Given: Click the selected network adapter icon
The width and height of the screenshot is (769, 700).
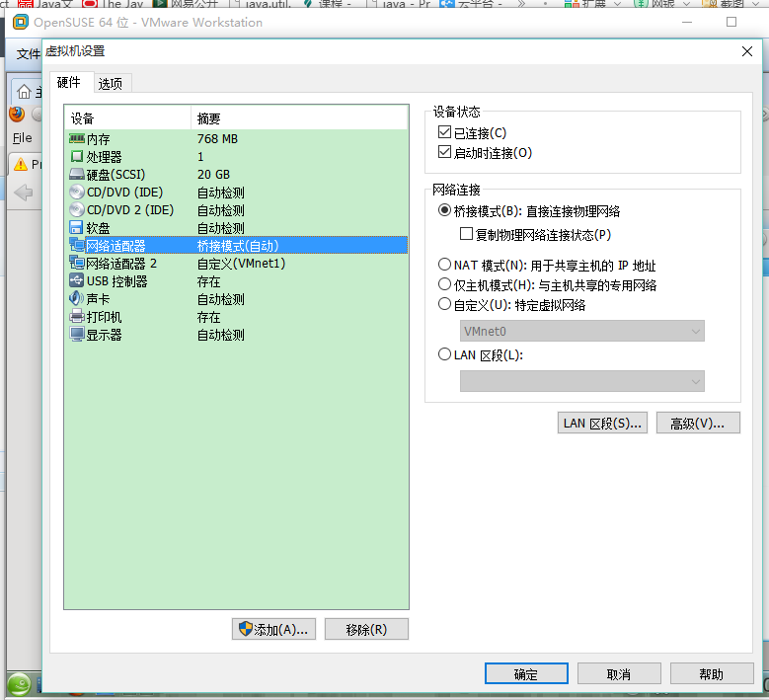Looking at the screenshot, I should point(77,245).
